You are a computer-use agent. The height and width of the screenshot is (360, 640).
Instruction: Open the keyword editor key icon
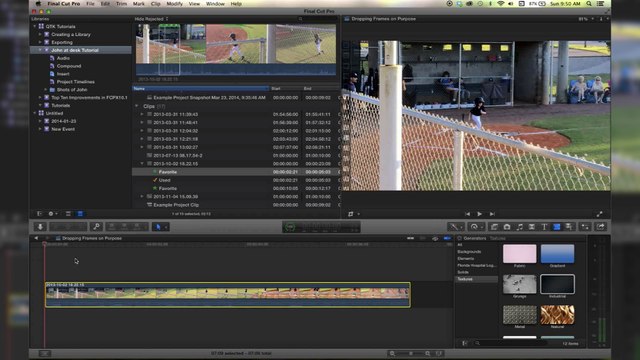click(x=96, y=227)
